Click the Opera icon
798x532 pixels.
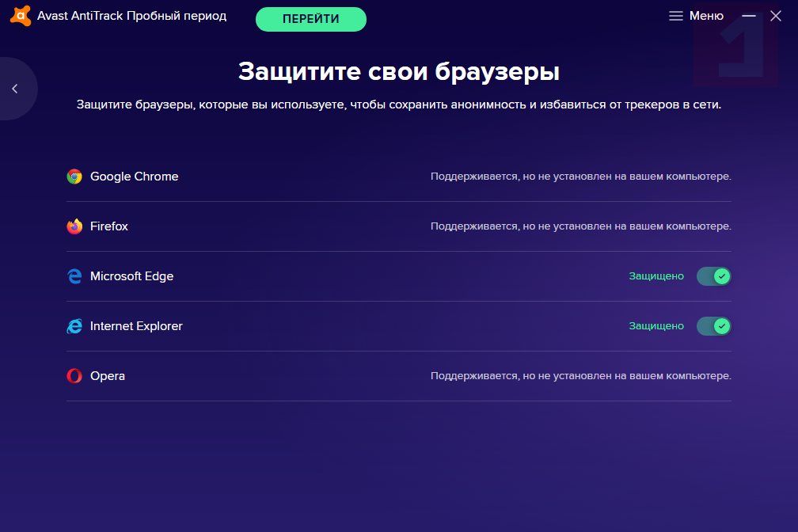[74, 376]
